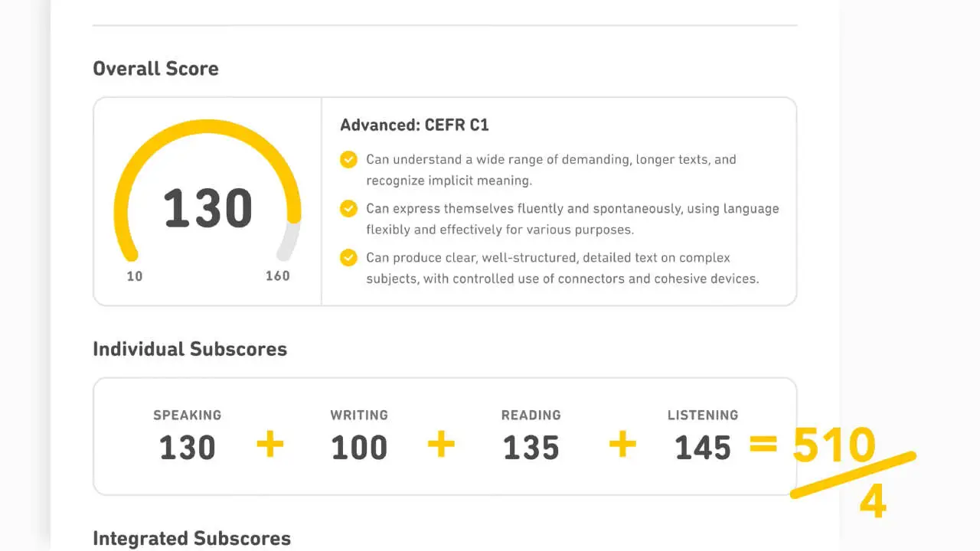Click the first yellow checkmark icon
This screenshot has width=980, height=551.
point(348,160)
